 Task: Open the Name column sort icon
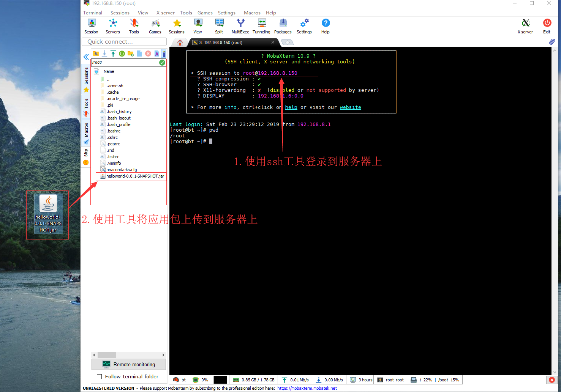click(x=96, y=71)
